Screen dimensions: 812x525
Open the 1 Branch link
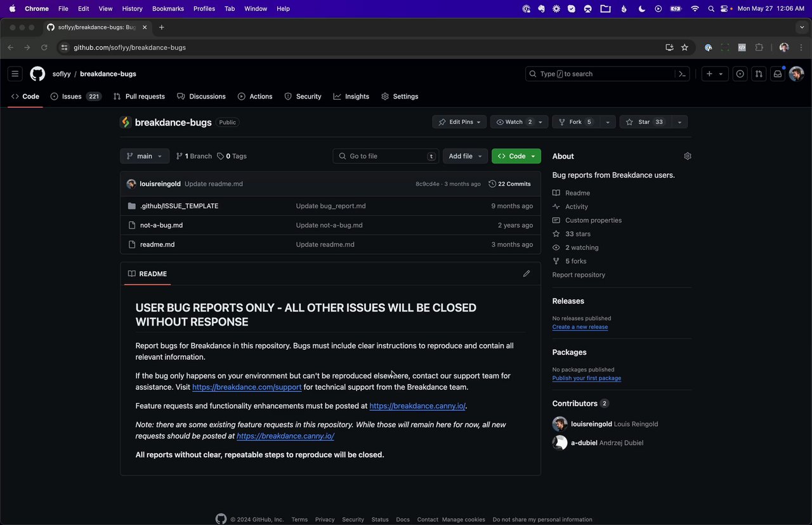[x=193, y=156]
